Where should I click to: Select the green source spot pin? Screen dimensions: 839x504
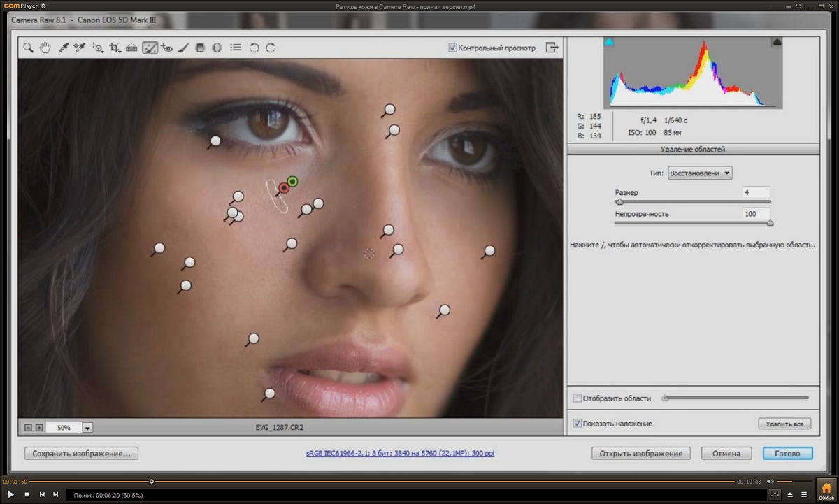292,182
